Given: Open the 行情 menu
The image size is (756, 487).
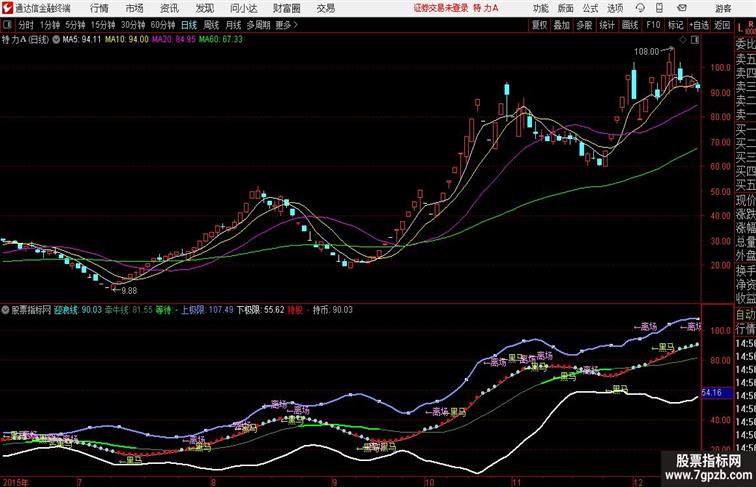Looking at the screenshot, I should pos(99,8).
